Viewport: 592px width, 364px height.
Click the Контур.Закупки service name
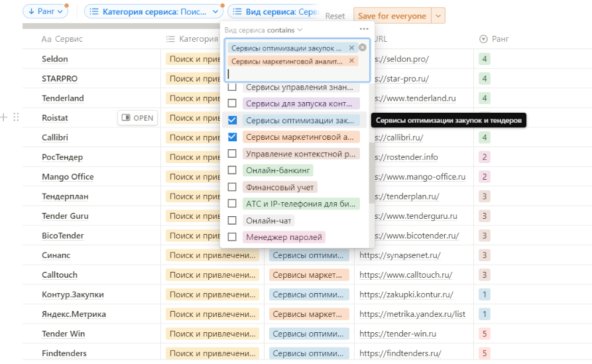[72, 294]
